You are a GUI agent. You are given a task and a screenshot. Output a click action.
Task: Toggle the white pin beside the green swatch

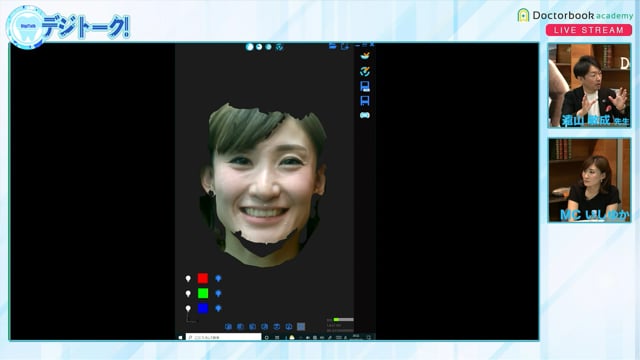188,293
